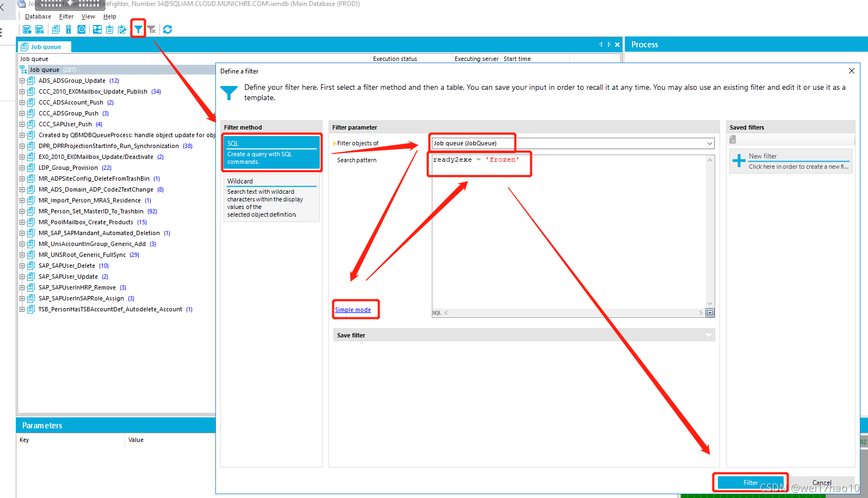The height and width of the screenshot is (498, 868).
Task: Click the New filter plus icon
Action: pyautogui.click(x=739, y=161)
